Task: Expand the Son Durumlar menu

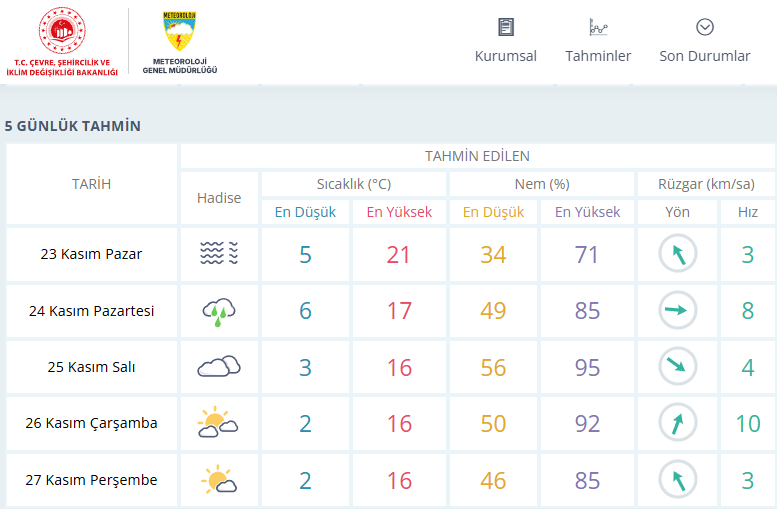Action: click(x=704, y=41)
